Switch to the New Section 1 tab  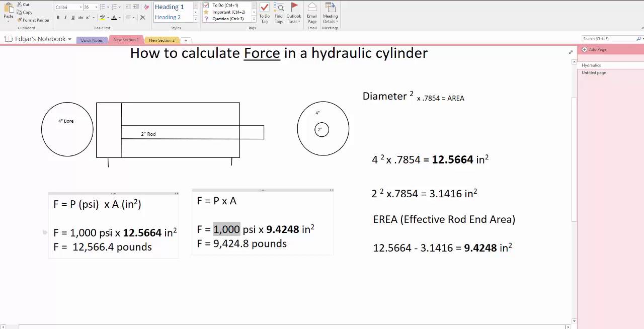tap(126, 40)
